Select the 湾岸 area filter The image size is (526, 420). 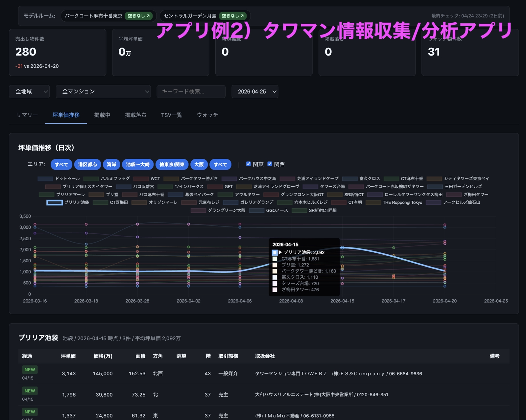point(111,164)
